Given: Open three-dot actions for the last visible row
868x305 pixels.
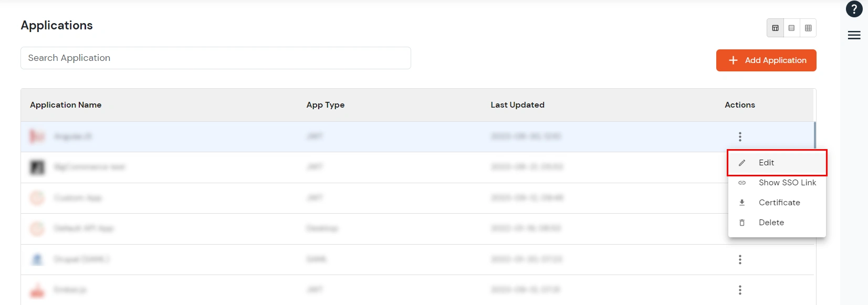Looking at the screenshot, I should point(740,290).
